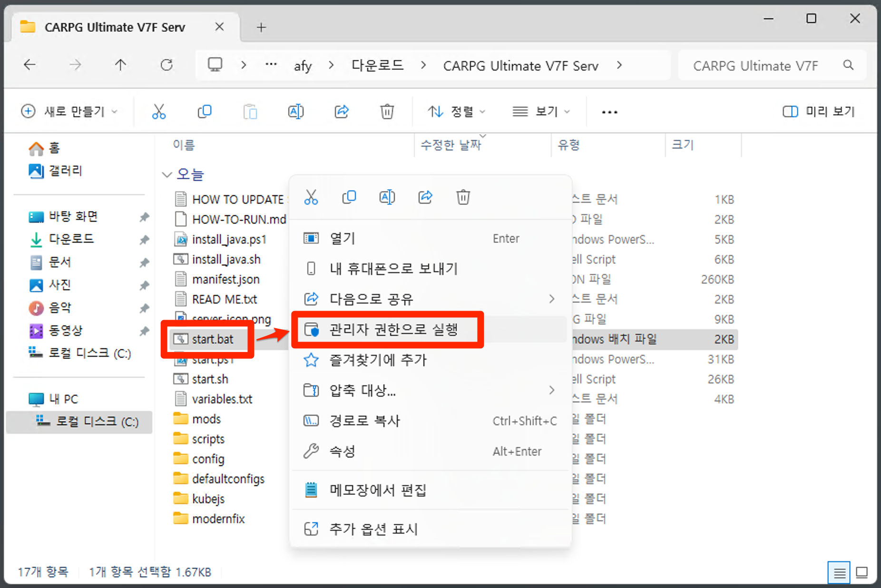Click chevron after 다운로드 in address bar
Screen dimensions: 881x588
point(423,65)
